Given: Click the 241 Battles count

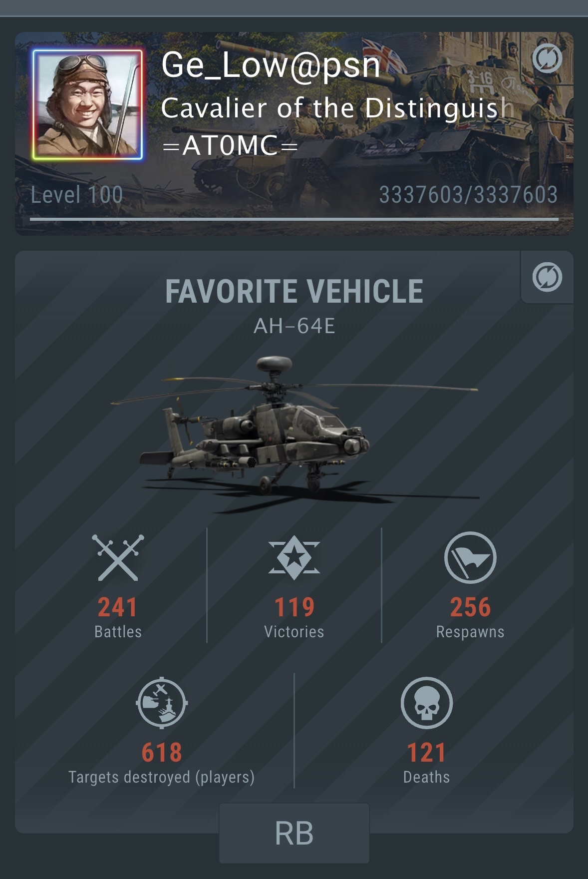Looking at the screenshot, I should [118, 607].
